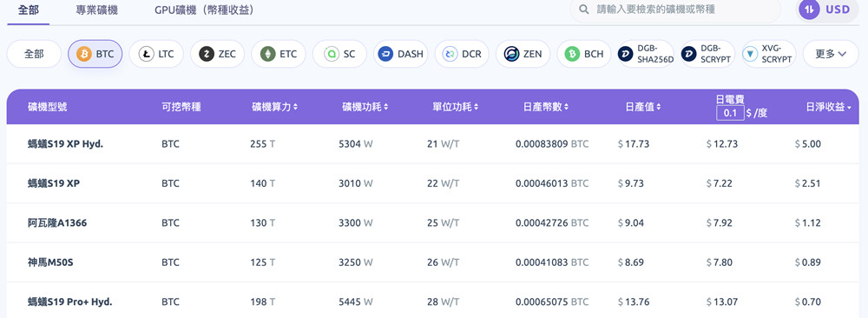Sort by 日淨收益 column

coord(829,107)
